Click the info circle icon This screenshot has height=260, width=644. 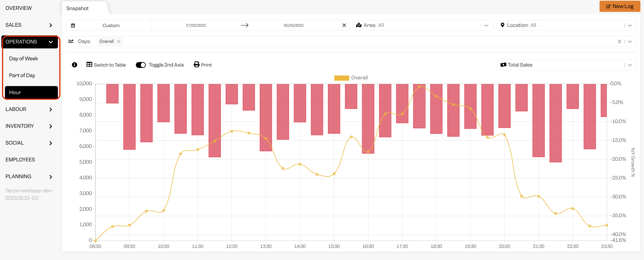point(75,65)
